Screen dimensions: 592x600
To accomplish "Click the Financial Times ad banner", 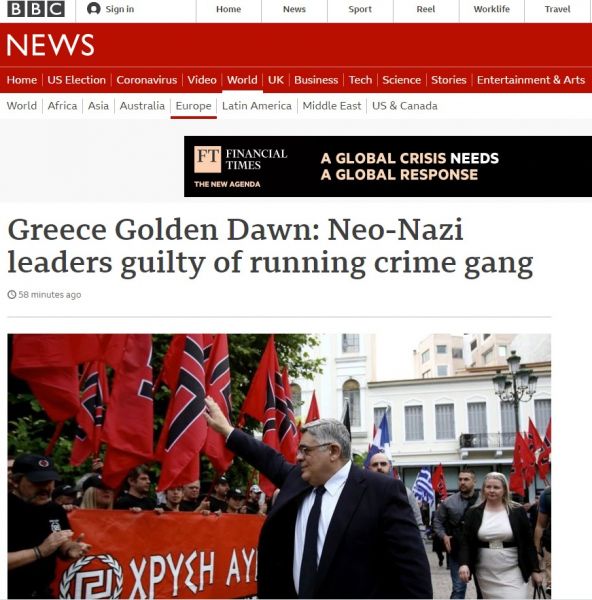I will [388, 166].
